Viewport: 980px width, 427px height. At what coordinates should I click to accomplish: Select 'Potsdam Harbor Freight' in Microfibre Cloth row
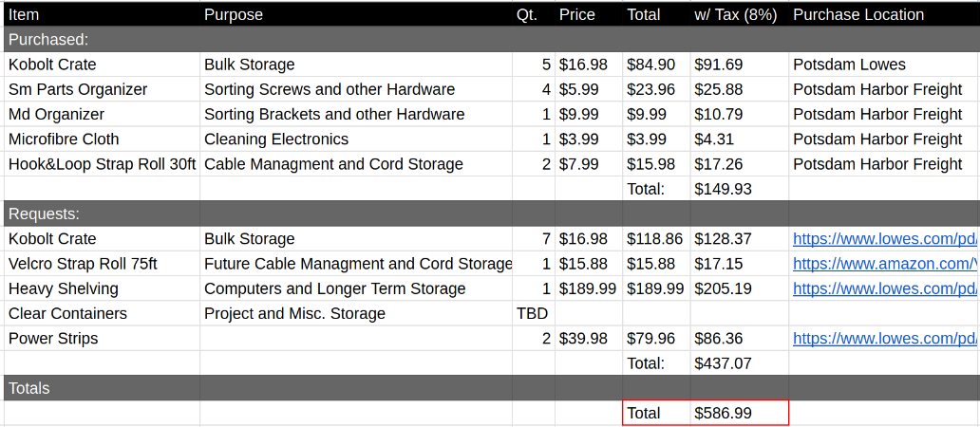884,139
